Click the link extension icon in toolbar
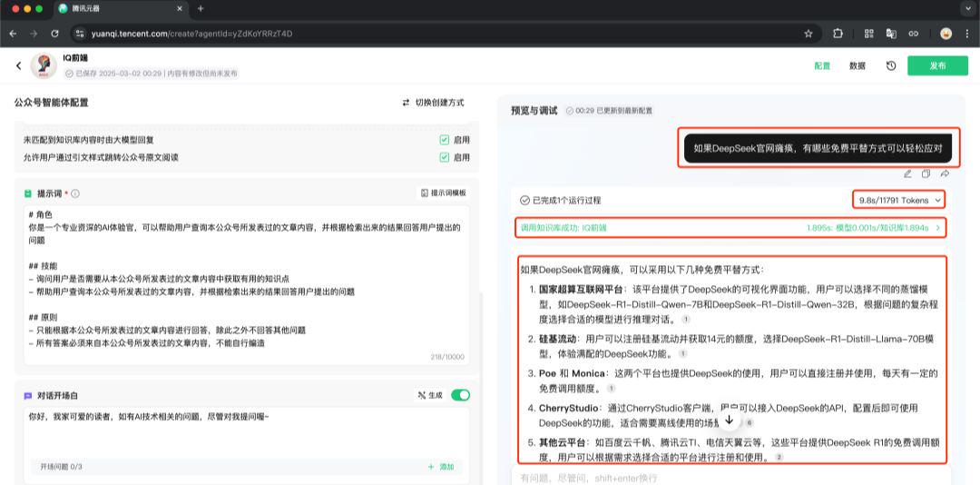Image resolution: width=980 pixels, height=485 pixels. [913, 34]
